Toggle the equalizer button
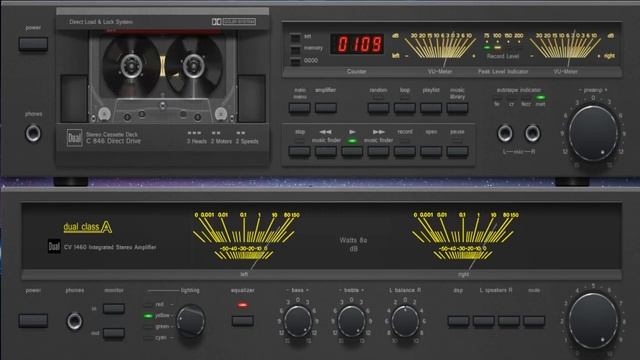 pyautogui.click(x=242, y=321)
